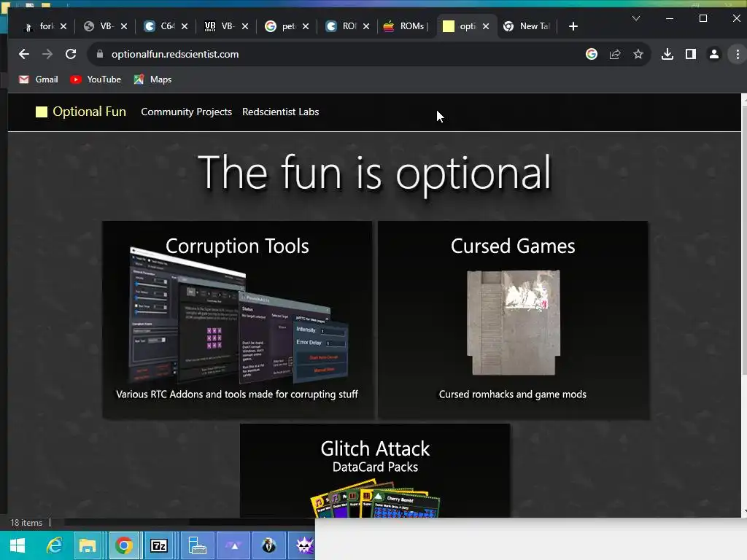Open the Gmail bookmark

tap(38, 79)
